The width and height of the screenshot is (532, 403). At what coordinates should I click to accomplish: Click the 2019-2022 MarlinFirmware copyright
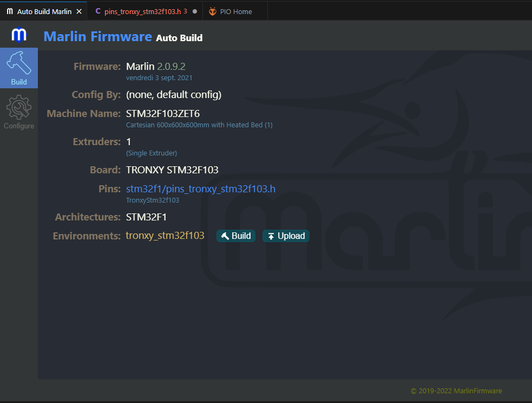[456, 391]
